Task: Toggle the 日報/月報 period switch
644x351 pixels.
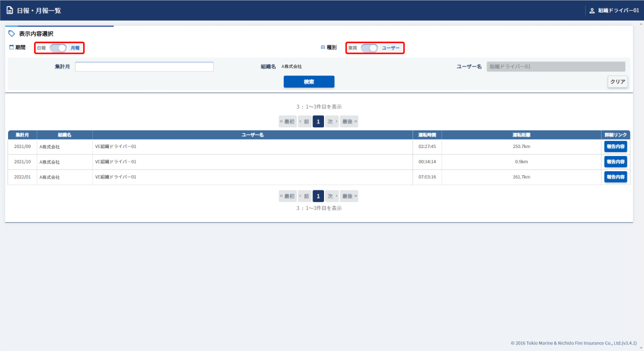Action: click(58, 48)
